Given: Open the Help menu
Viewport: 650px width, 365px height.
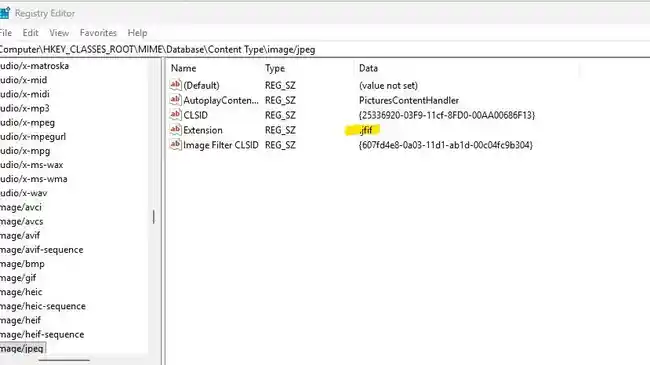Looking at the screenshot, I should pyautogui.click(x=137, y=33).
